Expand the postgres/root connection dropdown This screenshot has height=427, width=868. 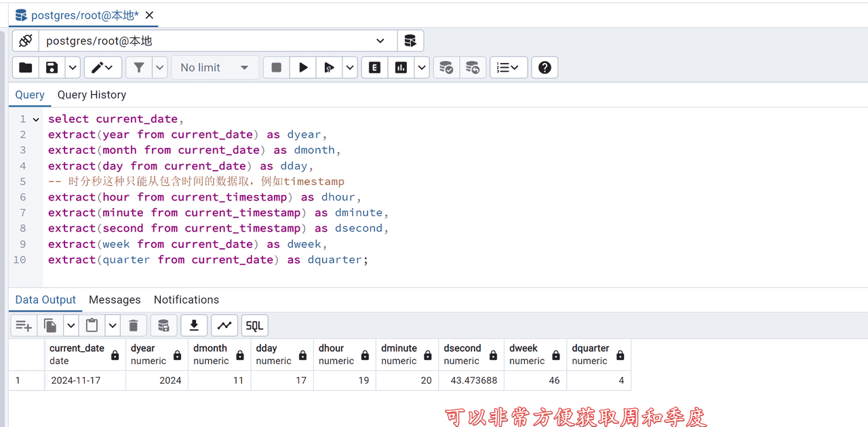380,41
